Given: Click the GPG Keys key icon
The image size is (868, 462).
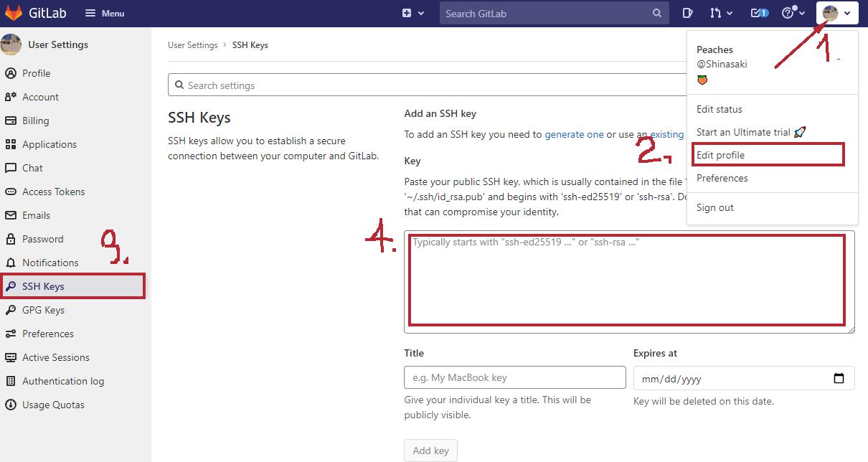Looking at the screenshot, I should click(10, 310).
